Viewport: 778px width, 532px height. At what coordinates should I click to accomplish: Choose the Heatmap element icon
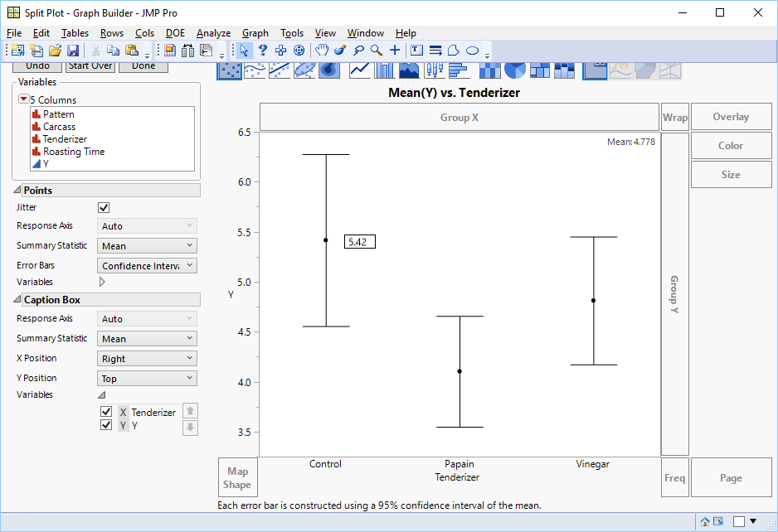(x=489, y=70)
